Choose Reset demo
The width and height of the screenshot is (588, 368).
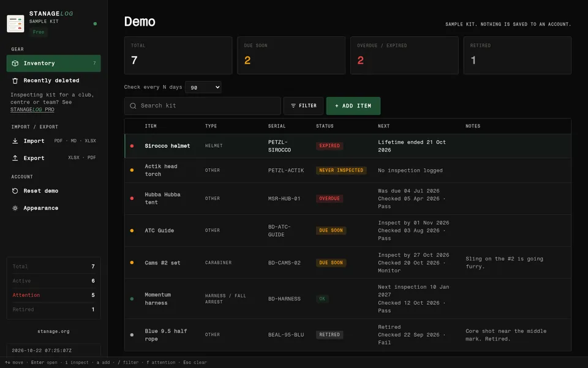coord(54,191)
